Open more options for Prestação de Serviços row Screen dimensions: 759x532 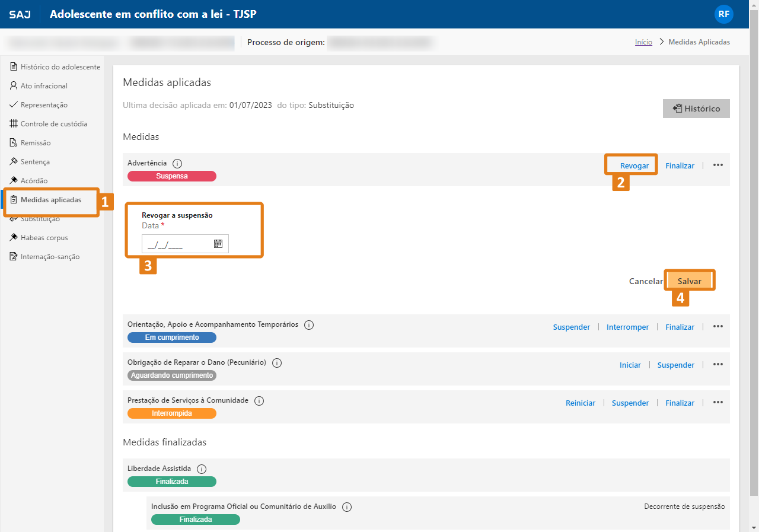tap(718, 403)
